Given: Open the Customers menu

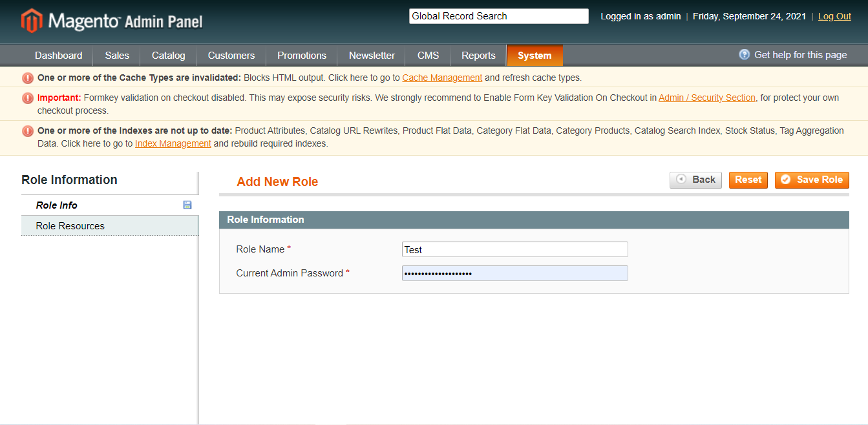Looking at the screenshot, I should click(231, 56).
